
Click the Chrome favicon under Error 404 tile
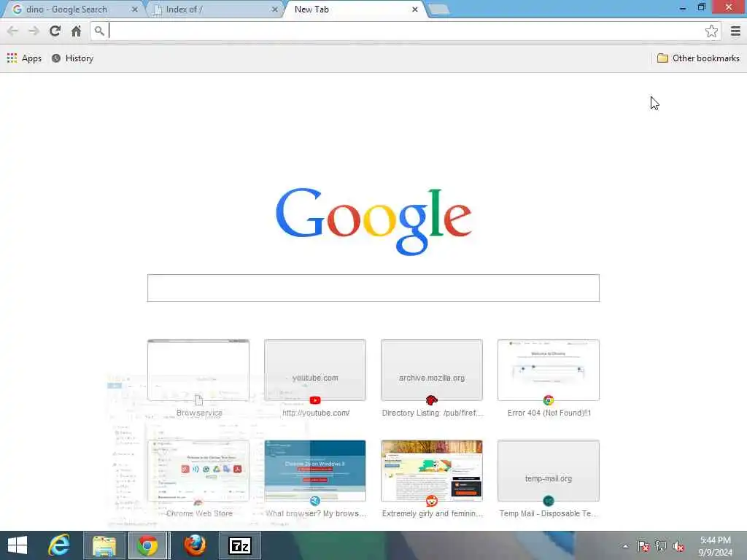click(x=549, y=400)
